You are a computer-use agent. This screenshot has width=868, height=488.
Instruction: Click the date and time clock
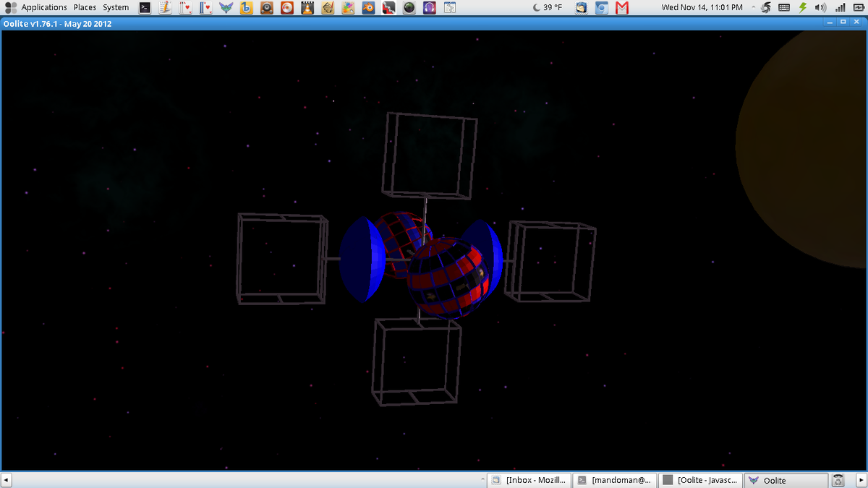(x=702, y=7)
